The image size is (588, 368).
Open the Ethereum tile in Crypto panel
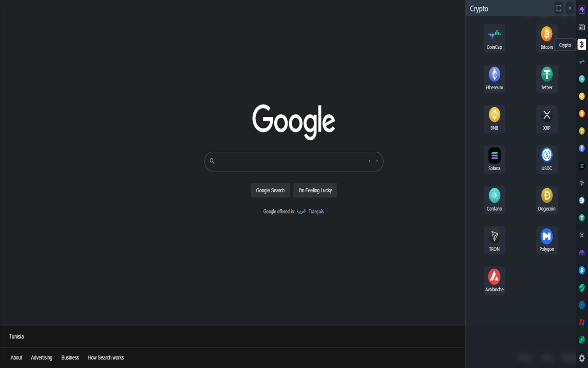click(x=494, y=79)
